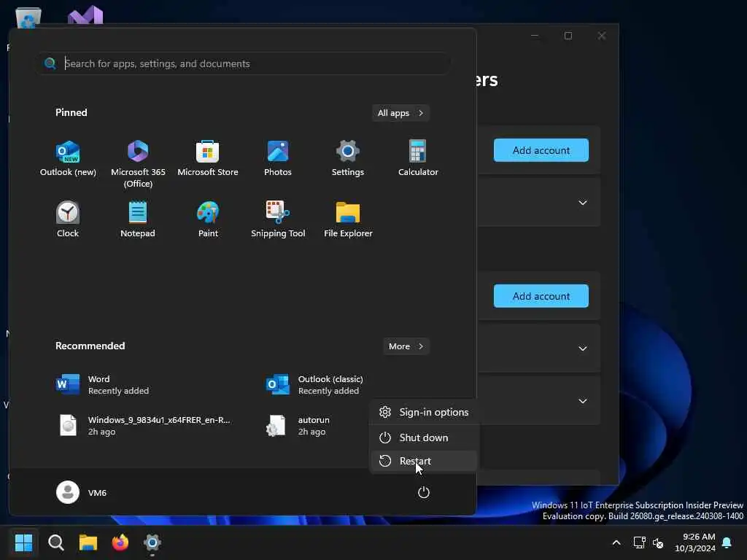Click the upper Add account button in Settings

(541, 150)
